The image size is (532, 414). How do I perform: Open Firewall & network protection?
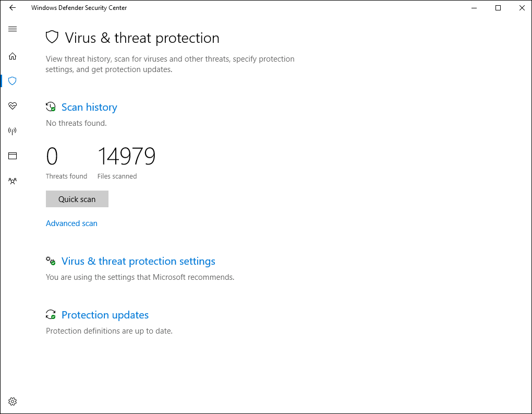tap(12, 131)
